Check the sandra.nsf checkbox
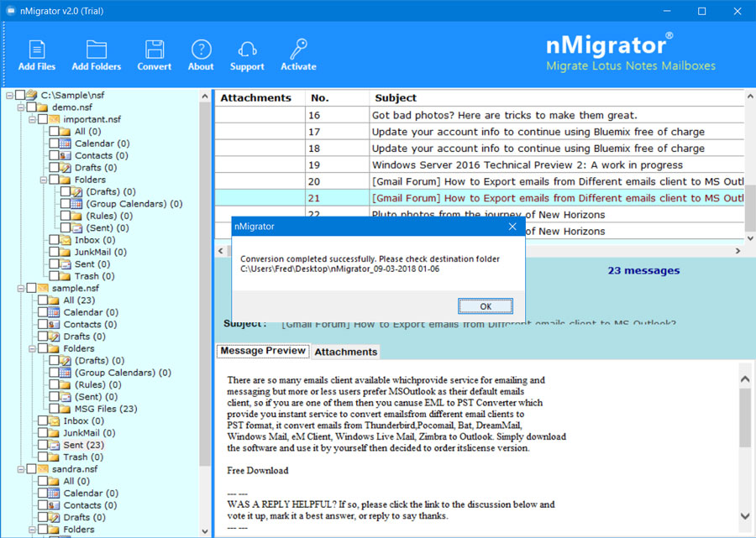Viewport: 756px width, 538px height. tap(31, 468)
